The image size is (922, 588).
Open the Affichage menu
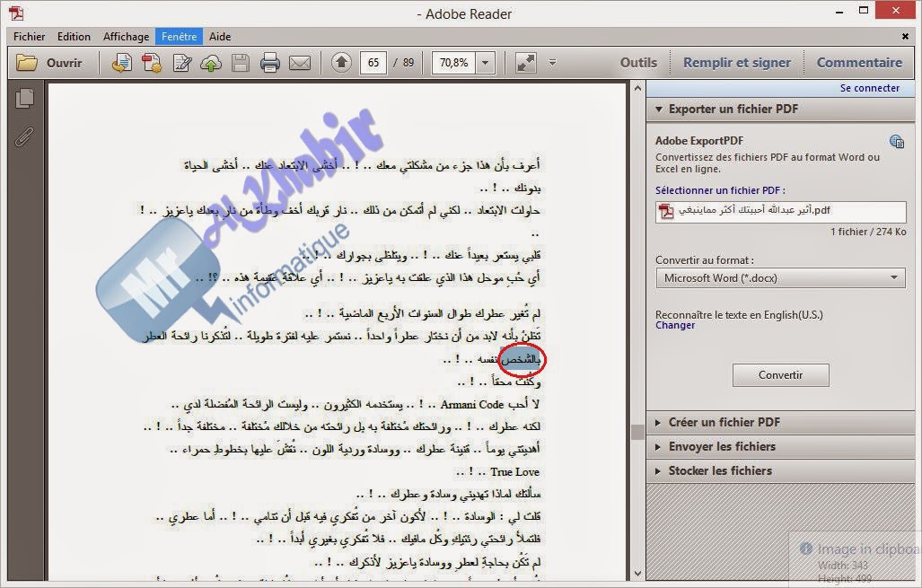(127, 37)
